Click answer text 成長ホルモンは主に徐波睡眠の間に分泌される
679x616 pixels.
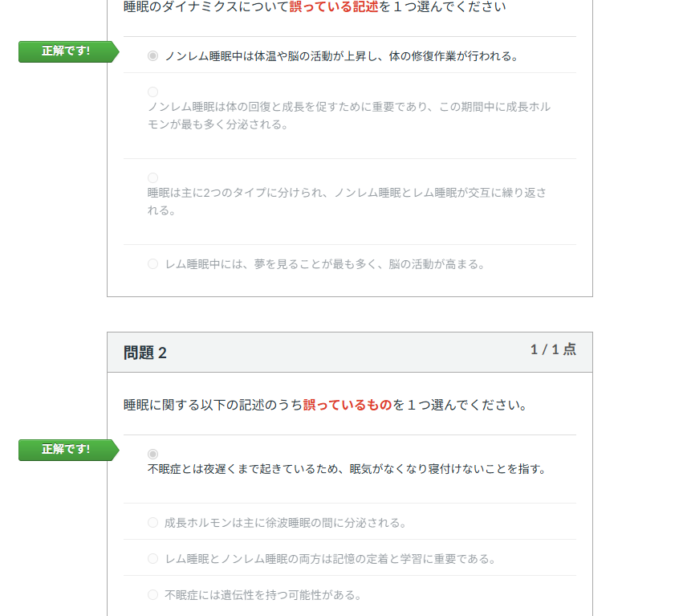coord(285,523)
